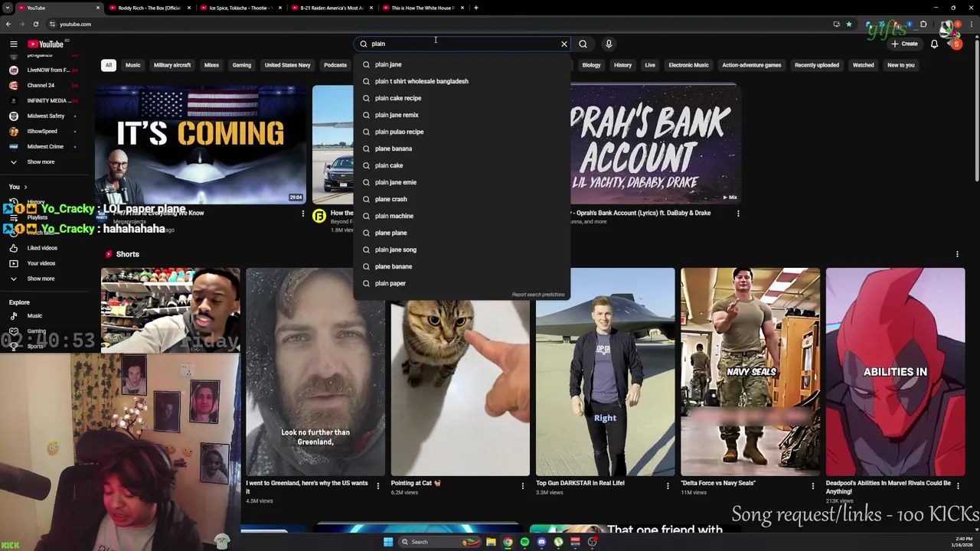This screenshot has height=551, width=980.
Task: Open the Chrome extensions puzzle icon
Action: tap(923, 24)
